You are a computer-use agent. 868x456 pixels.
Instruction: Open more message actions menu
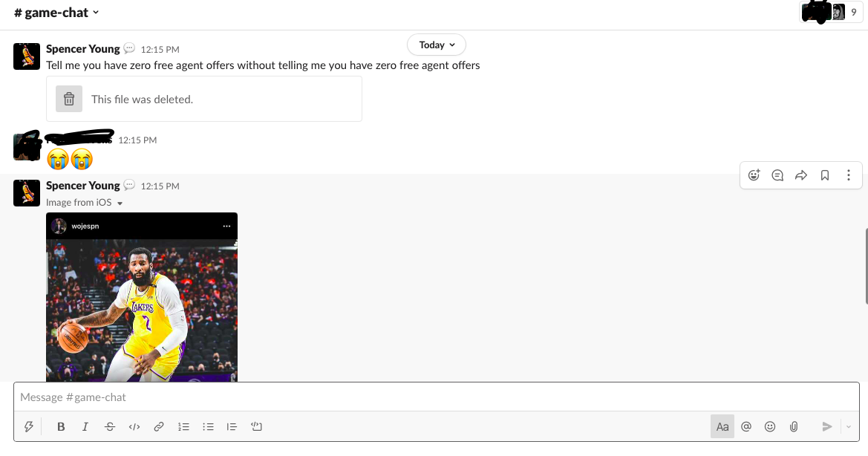click(849, 175)
